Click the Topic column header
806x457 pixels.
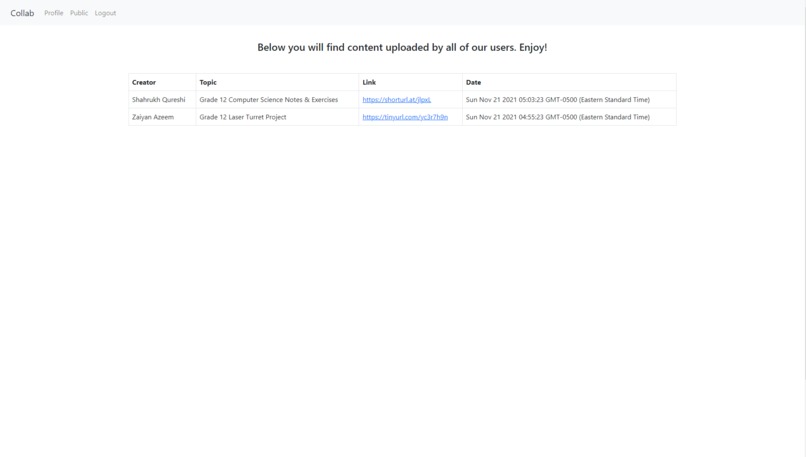pyautogui.click(x=277, y=82)
